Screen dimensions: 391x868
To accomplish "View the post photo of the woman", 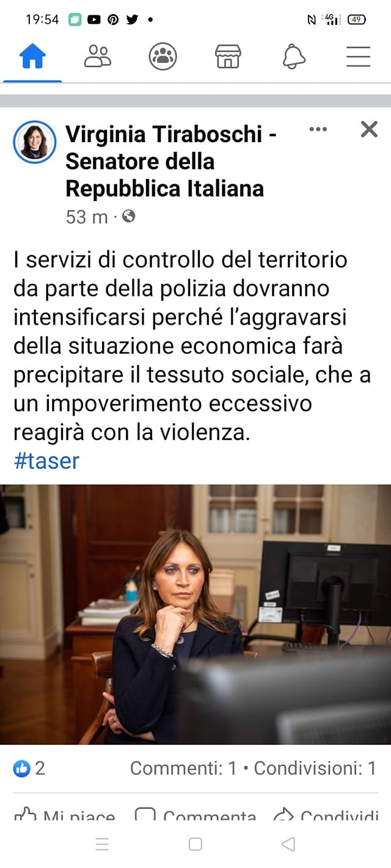I will 195,614.
